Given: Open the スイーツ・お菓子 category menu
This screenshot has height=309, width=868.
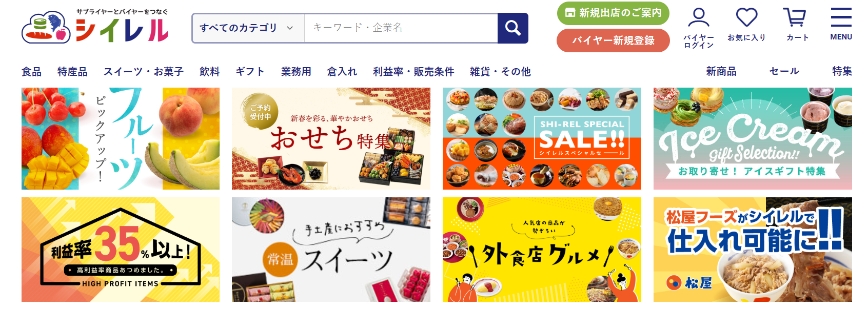Looking at the screenshot, I should (x=144, y=72).
